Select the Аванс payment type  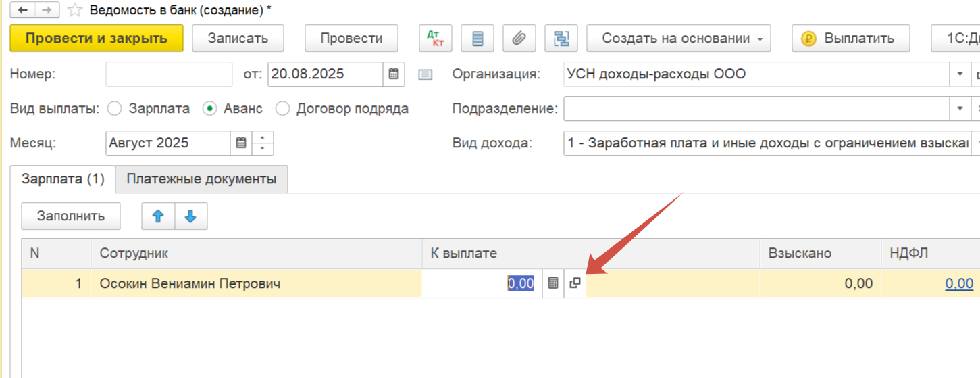click(210, 108)
